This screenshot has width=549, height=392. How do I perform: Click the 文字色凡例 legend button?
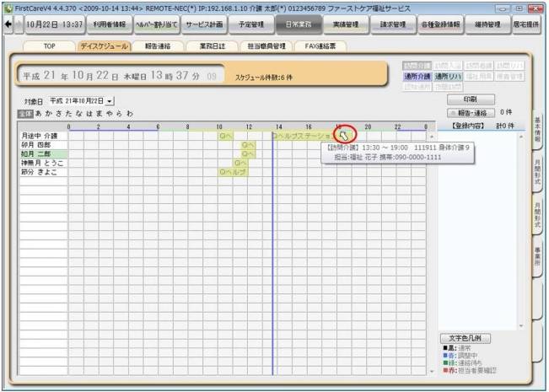[466, 338]
